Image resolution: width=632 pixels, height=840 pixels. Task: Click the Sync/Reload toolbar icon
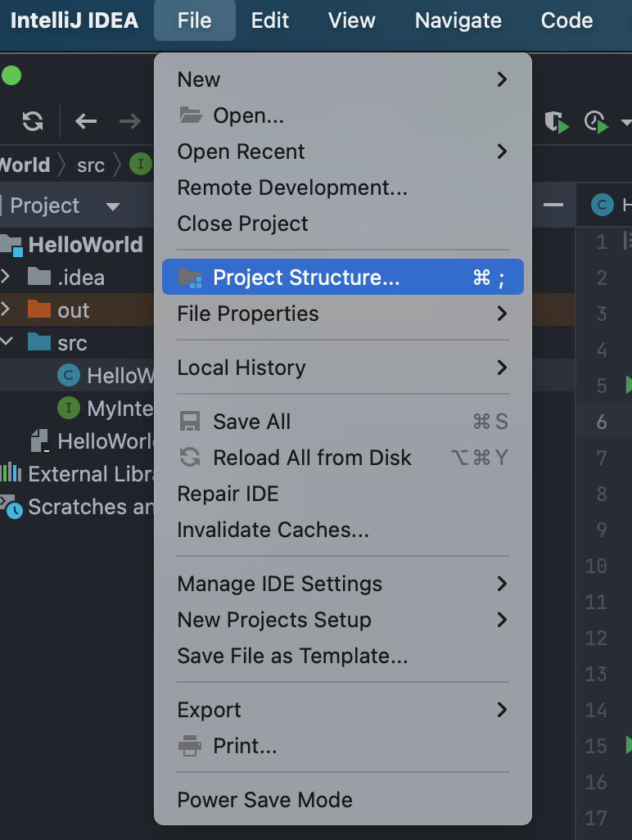tap(33, 121)
